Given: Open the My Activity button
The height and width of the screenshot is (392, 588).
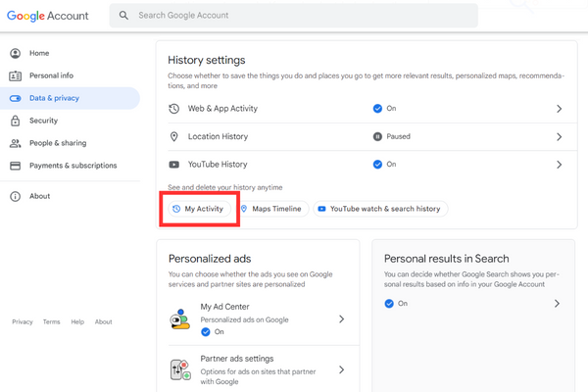Looking at the screenshot, I should 200,209.
